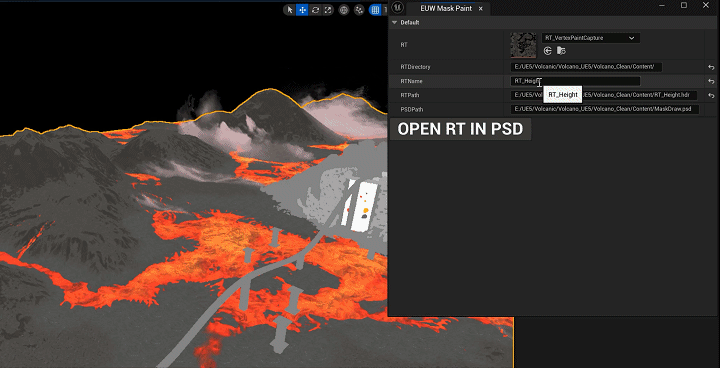Image resolution: width=720 pixels, height=368 pixels.
Task: Toggle the surface snapping icon
Action: (x=359, y=10)
